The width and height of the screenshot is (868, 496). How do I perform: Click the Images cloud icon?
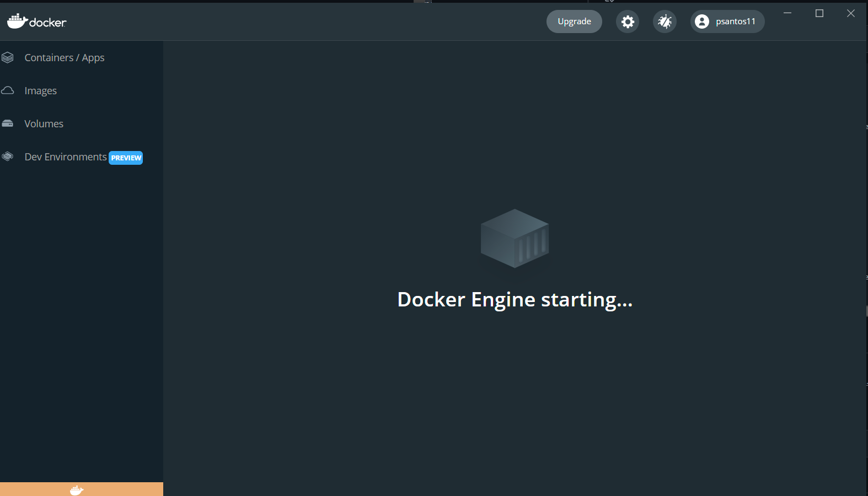[x=8, y=90]
